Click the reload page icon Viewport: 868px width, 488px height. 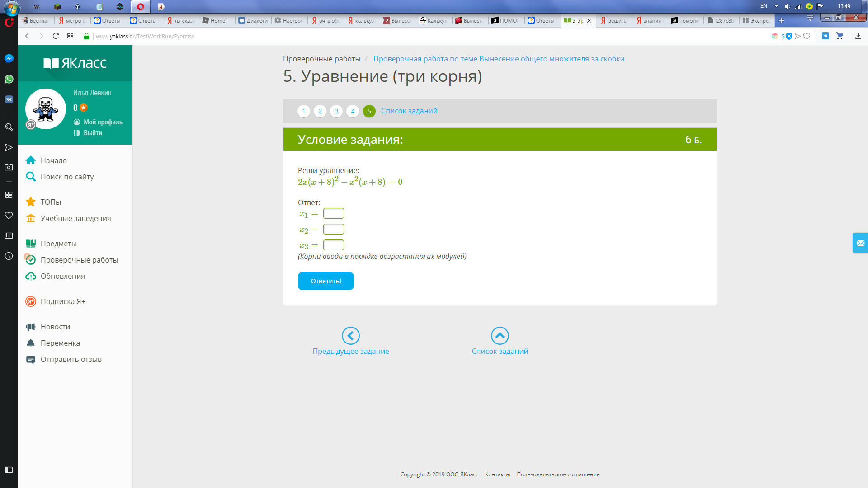click(x=56, y=36)
